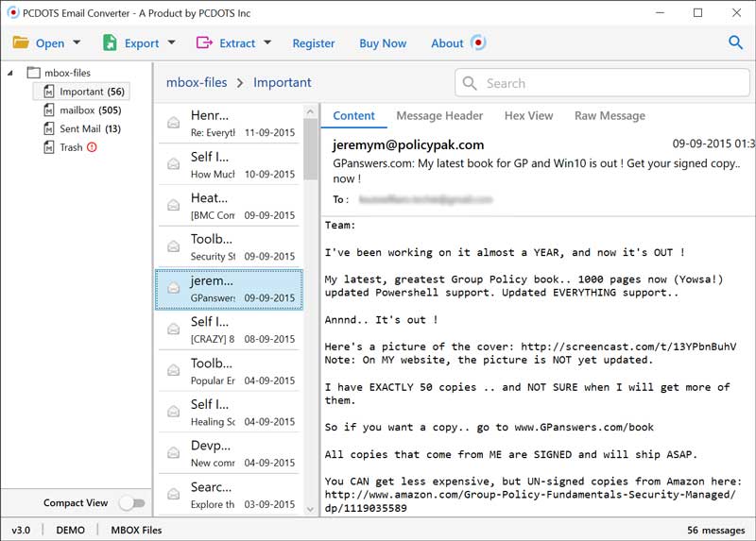Viewport: 756px width, 541px height.
Task: Expand the Export dropdown arrow
Action: (171, 42)
